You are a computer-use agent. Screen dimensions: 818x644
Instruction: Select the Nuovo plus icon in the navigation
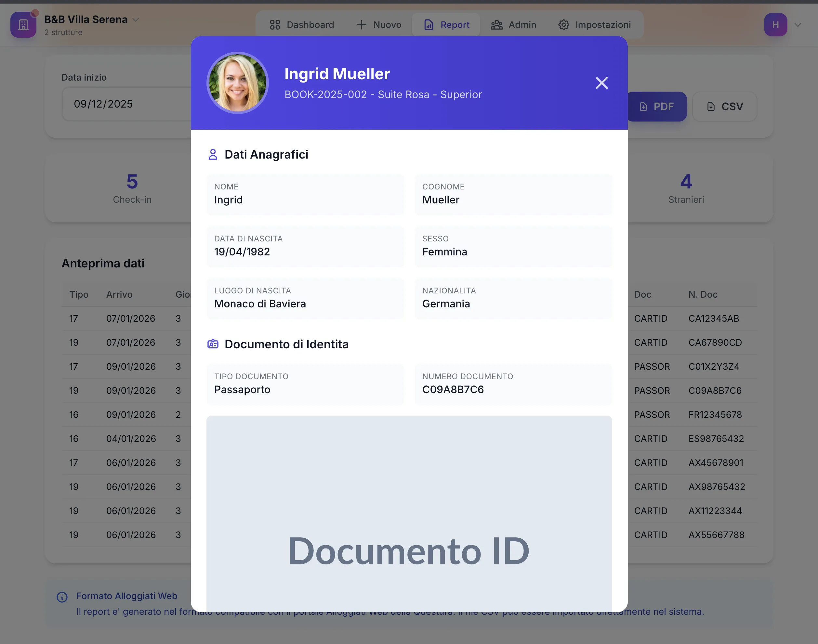click(x=361, y=24)
